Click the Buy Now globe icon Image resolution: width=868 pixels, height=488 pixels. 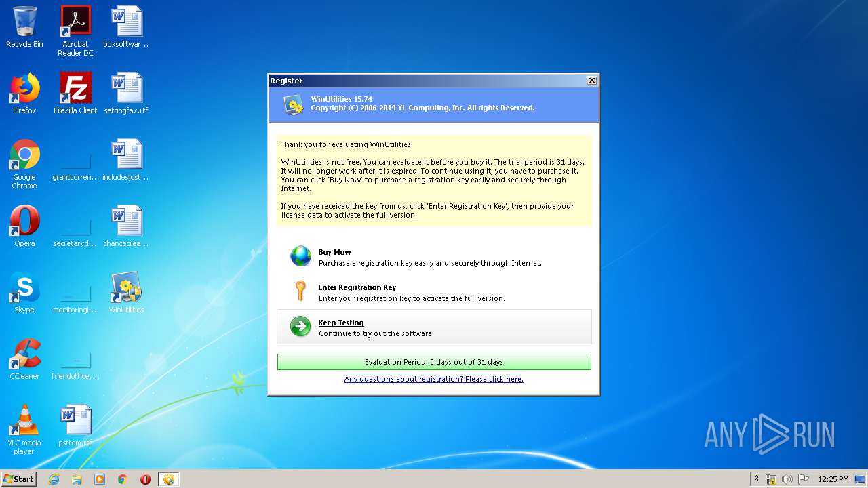point(300,256)
